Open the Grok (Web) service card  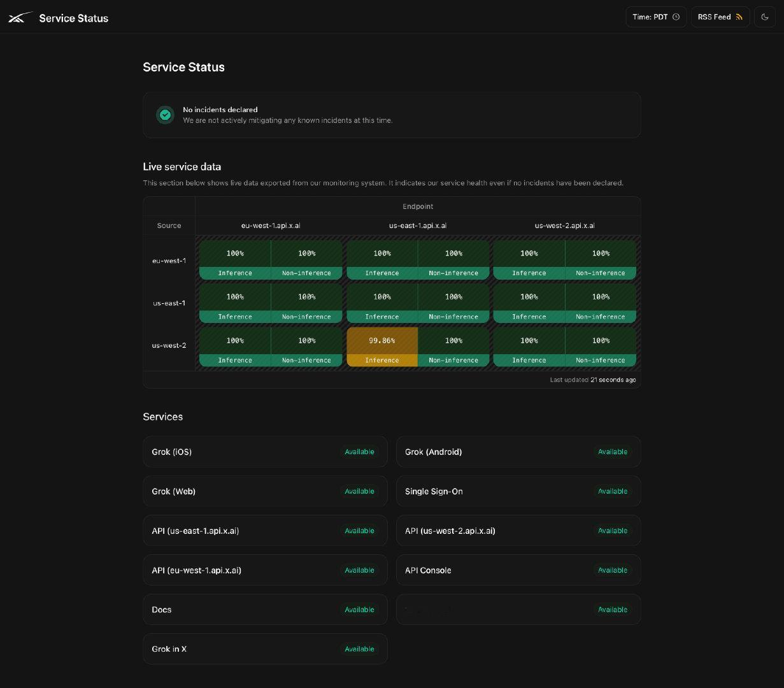click(265, 491)
